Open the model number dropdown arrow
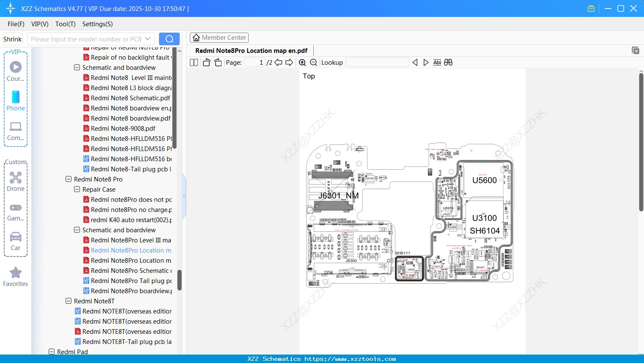644x363 pixels. [148, 39]
